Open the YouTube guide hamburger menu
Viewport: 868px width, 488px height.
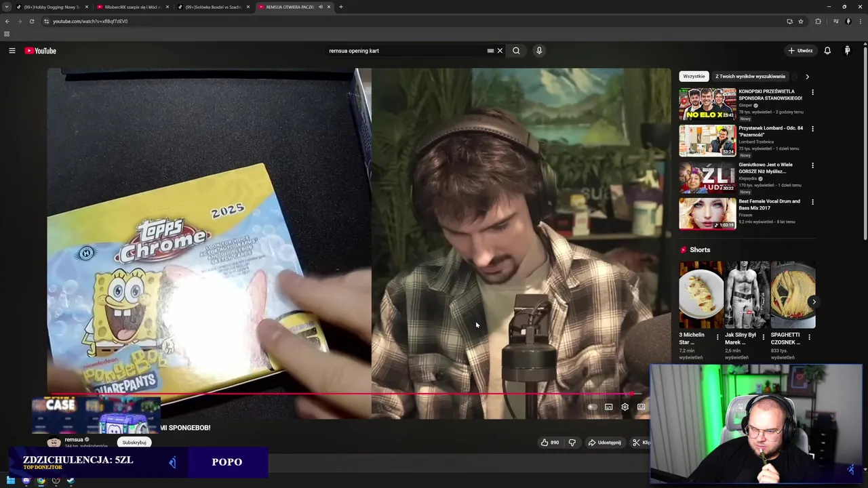12,51
